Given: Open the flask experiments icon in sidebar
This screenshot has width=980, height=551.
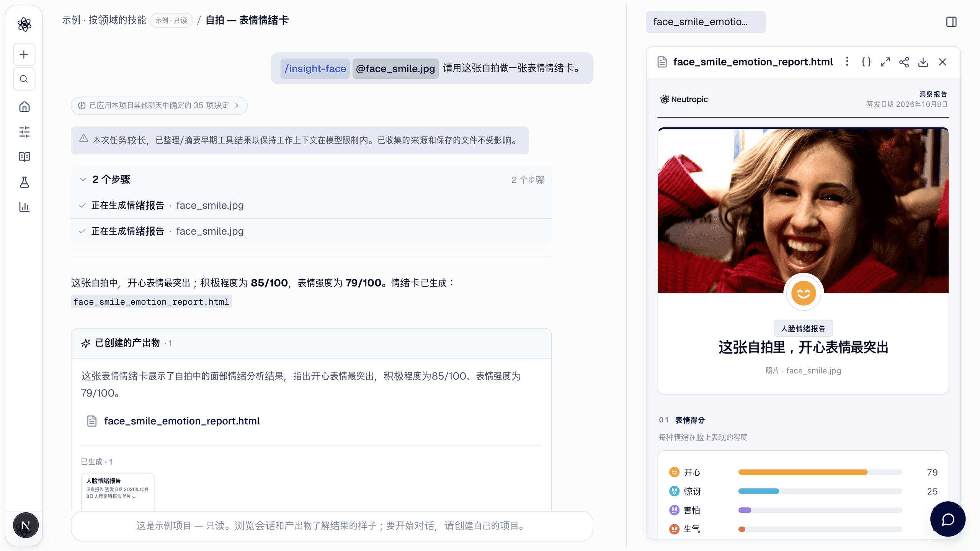Looking at the screenshot, I should tap(24, 182).
